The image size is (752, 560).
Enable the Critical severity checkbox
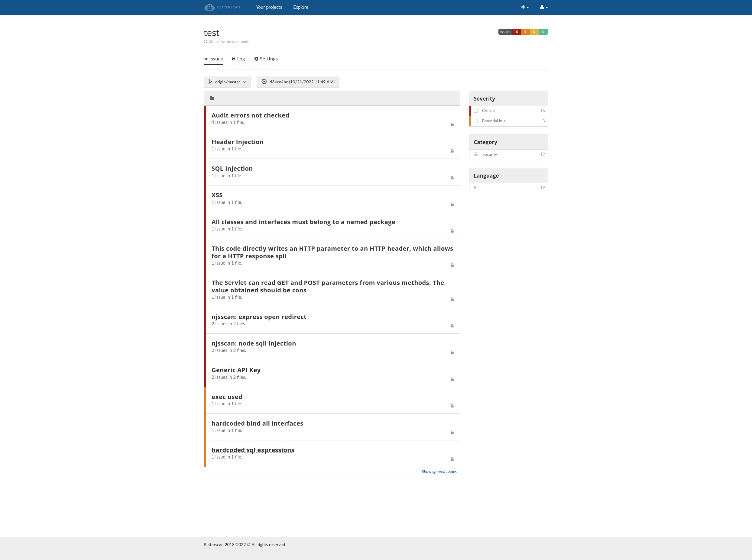pos(475,111)
